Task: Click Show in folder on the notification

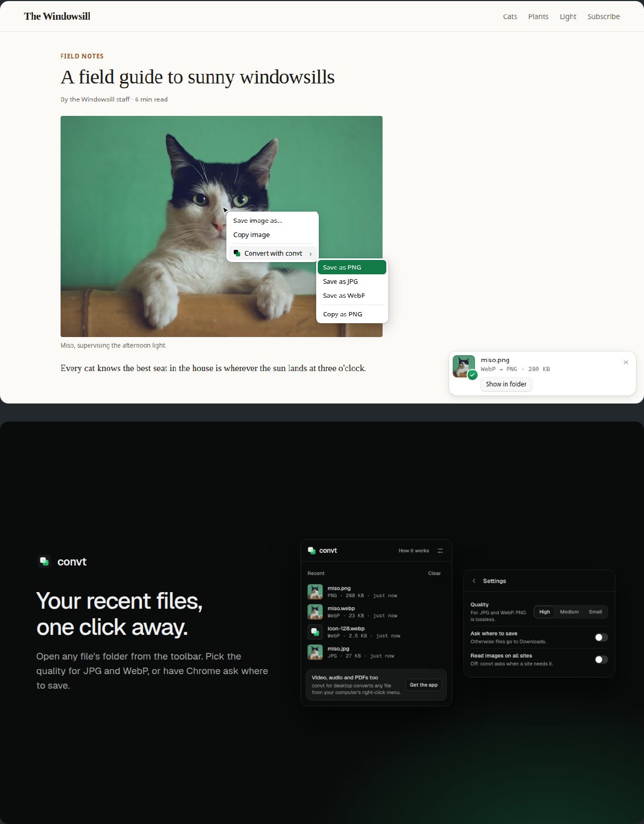Action: 506,384
